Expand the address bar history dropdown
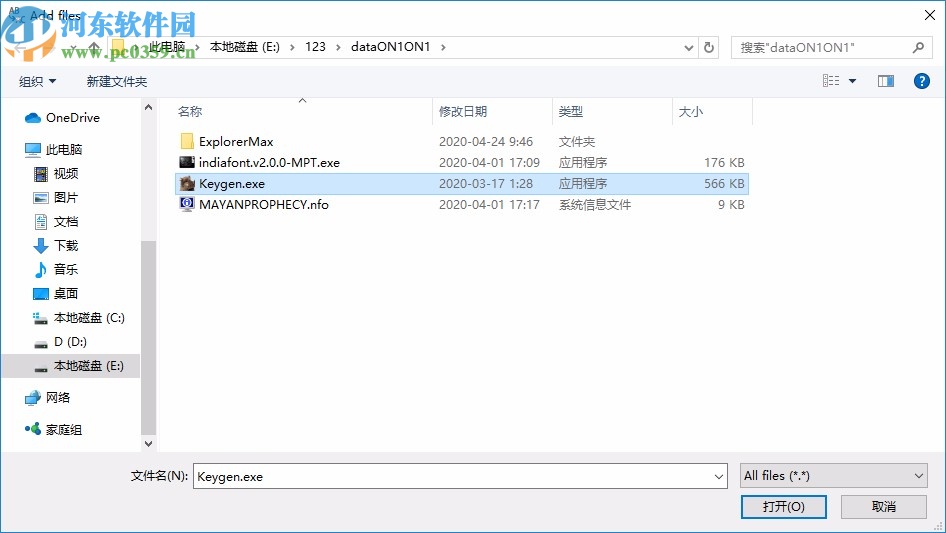Image resolution: width=946 pixels, height=533 pixels. [688, 48]
